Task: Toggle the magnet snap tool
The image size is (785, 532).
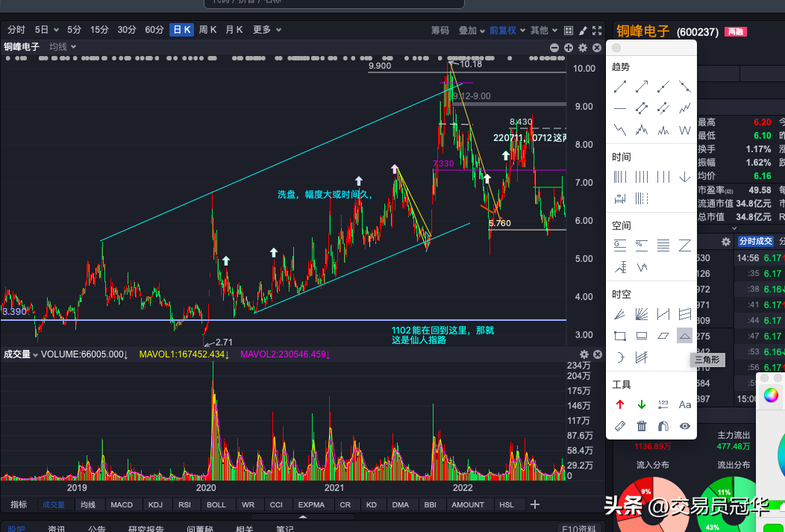Action: point(663,426)
